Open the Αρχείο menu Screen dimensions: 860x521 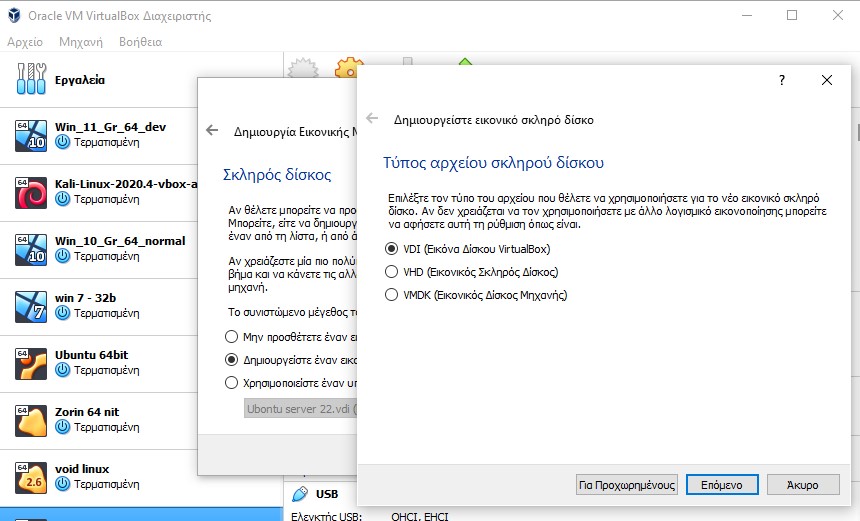[25, 42]
